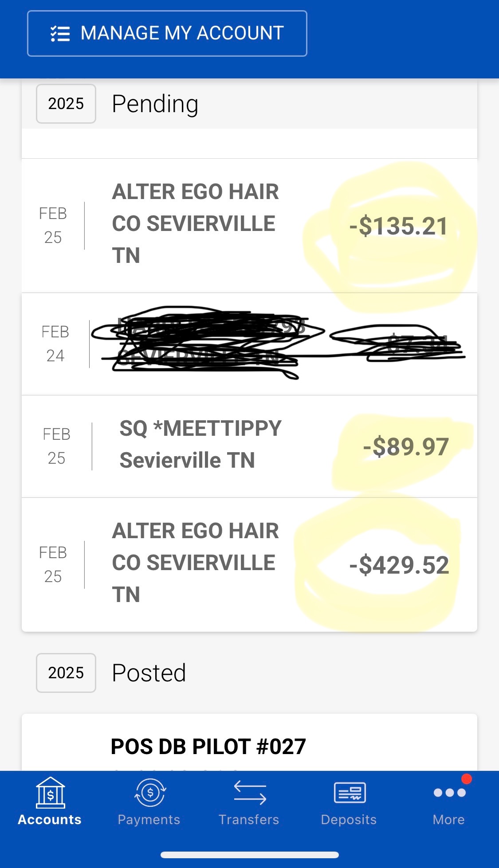Tap the More three-dots icon
This screenshot has height=868, width=499.
click(449, 792)
